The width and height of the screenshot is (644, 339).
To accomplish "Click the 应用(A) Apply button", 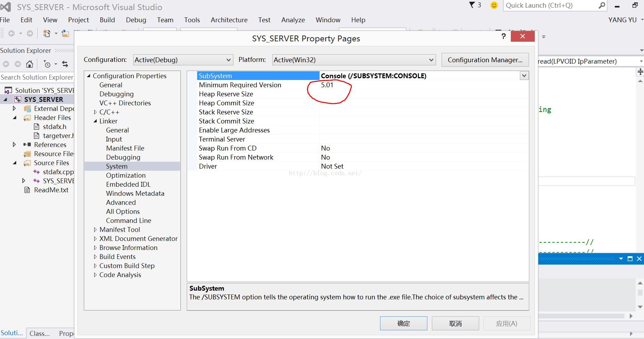I will (x=507, y=323).
